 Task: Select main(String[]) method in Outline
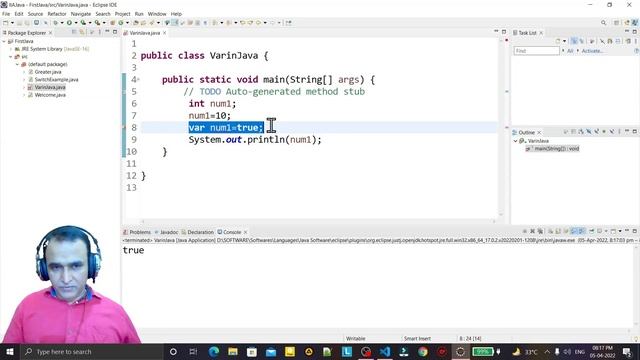[552, 149]
